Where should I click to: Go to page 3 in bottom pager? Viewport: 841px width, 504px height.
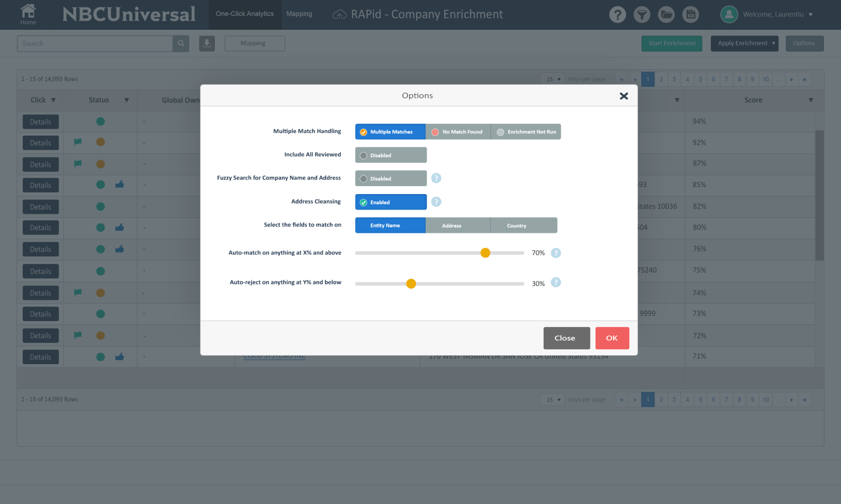point(674,400)
